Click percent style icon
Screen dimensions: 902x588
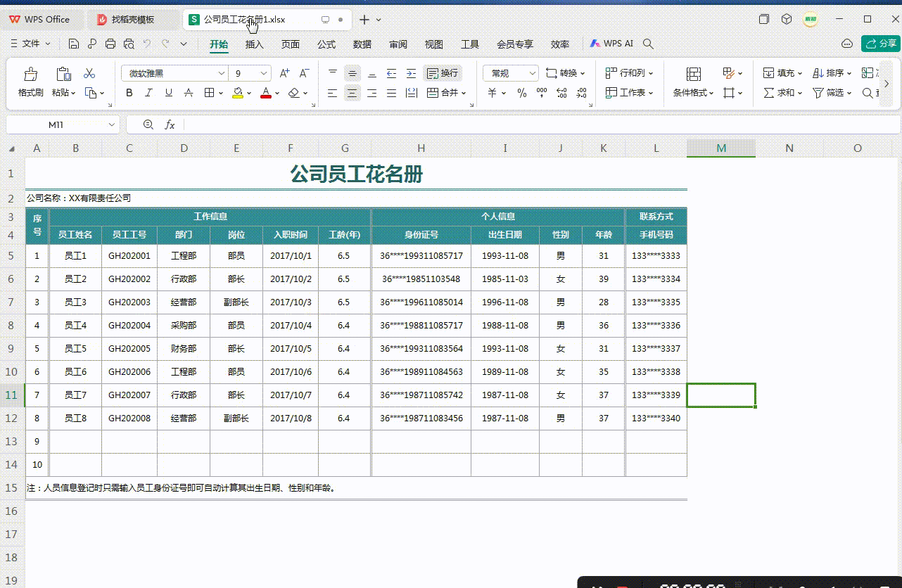[521, 93]
